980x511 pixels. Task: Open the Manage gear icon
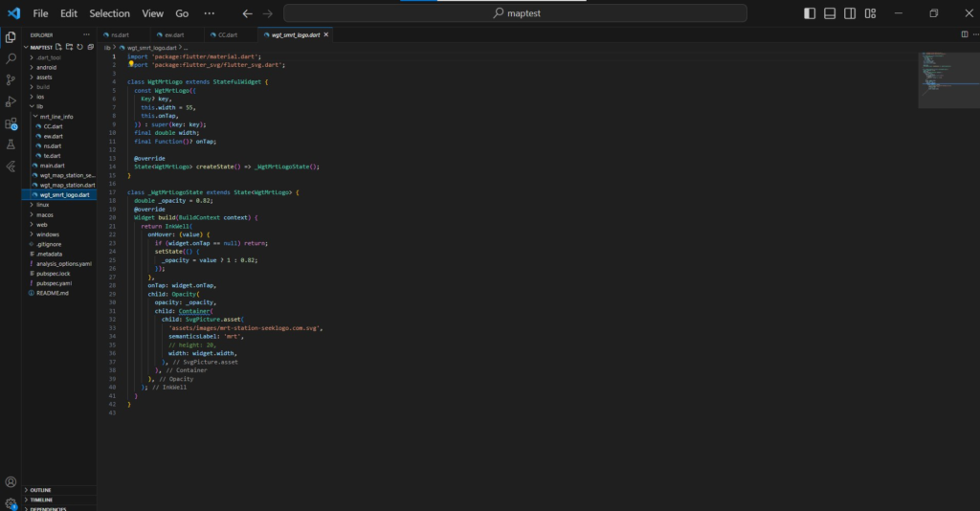click(x=11, y=503)
